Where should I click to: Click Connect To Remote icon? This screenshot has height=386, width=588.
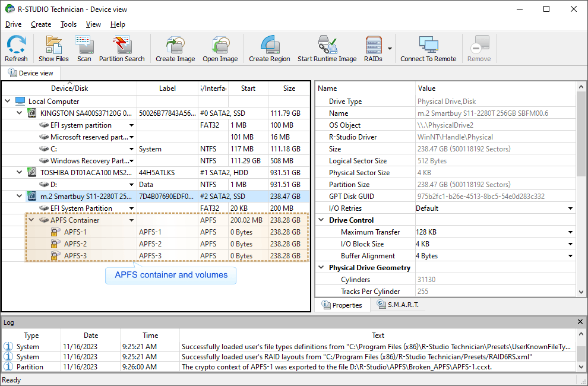click(428, 48)
